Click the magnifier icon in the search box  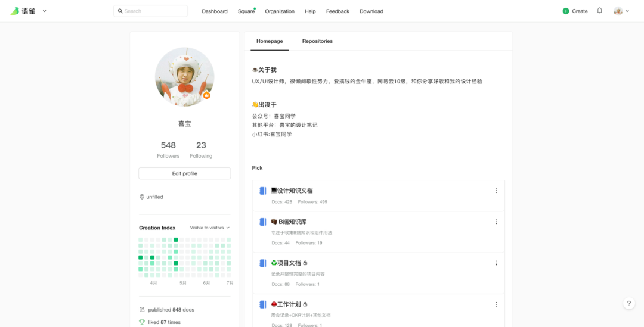click(120, 11)
